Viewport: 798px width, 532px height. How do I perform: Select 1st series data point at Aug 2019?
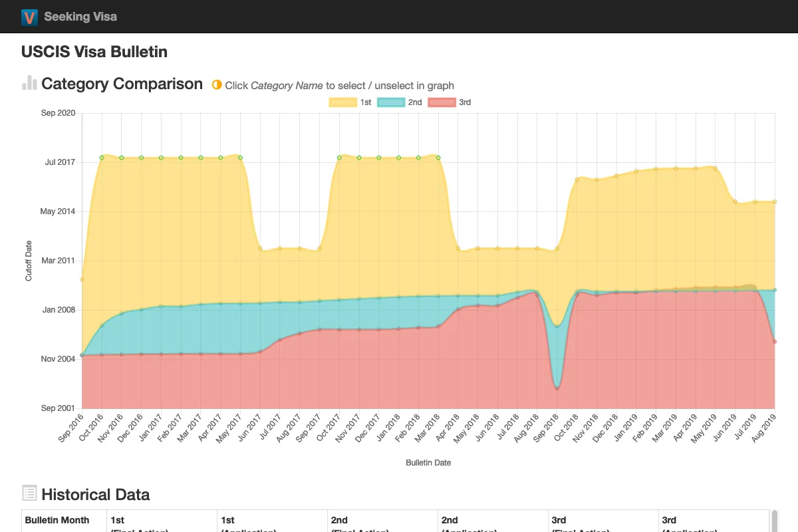[x=775, y=201]
